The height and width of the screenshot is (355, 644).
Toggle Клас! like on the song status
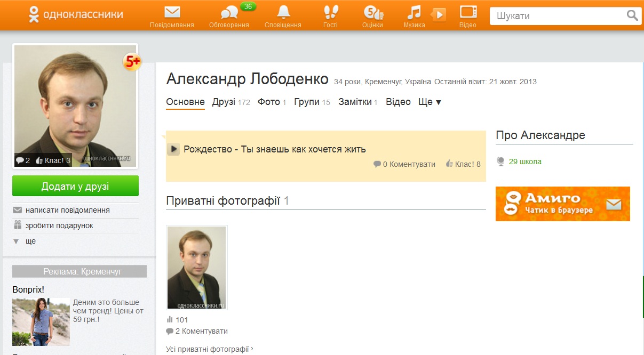coord(463,164)
